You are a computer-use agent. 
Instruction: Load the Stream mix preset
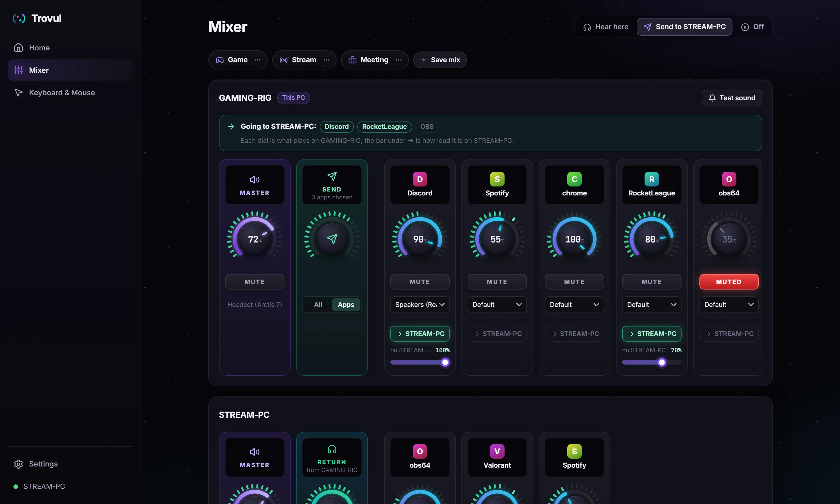click(x=298, y=60)
